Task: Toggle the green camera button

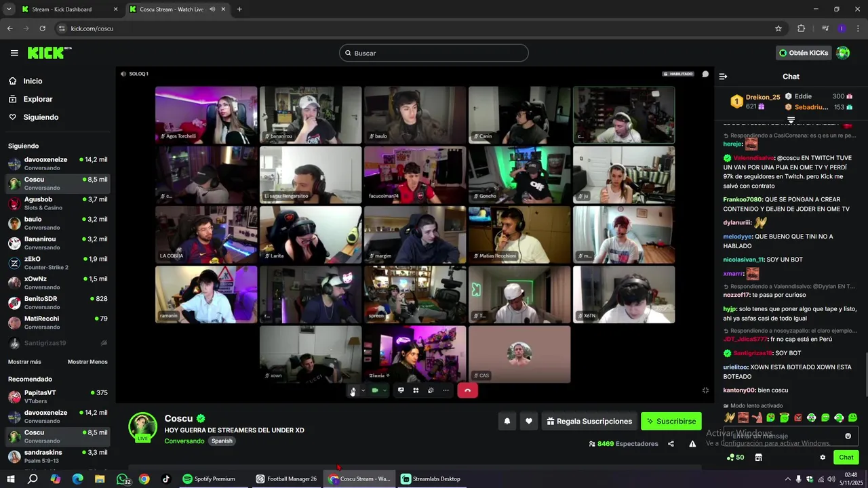Action: tap(375, 390)
